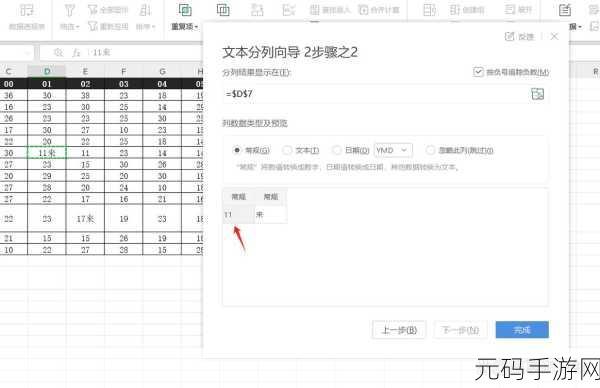Click the feedback (反馈) link in the dialog
600x388 pixels.
(x=520, y=36)
